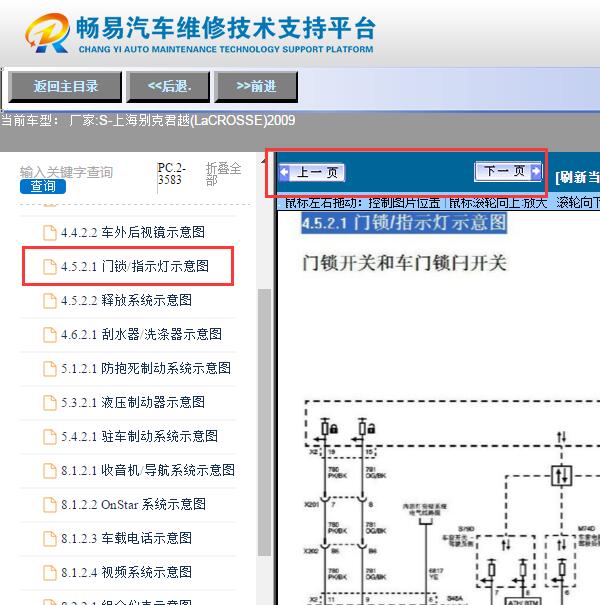Go forward with the >>前进 button
This screenshot has width=600, height=605.
(256, 86)
